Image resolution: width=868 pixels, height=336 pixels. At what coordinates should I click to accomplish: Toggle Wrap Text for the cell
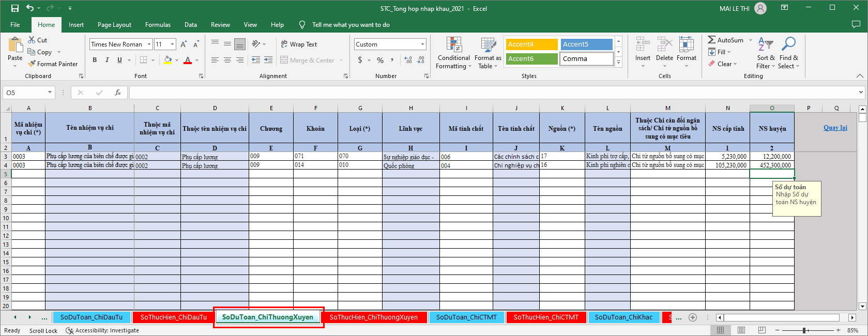[299, 44]
